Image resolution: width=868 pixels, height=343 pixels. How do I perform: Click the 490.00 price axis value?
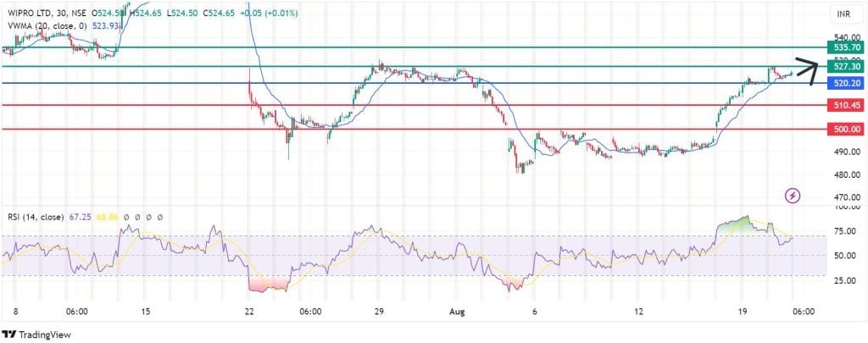click(x=848, y=152)
